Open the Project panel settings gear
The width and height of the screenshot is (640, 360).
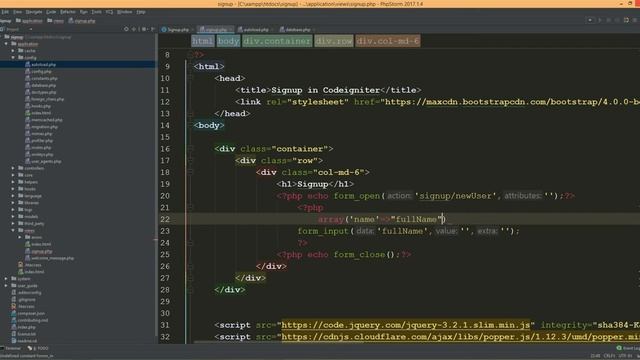point(144,29)
